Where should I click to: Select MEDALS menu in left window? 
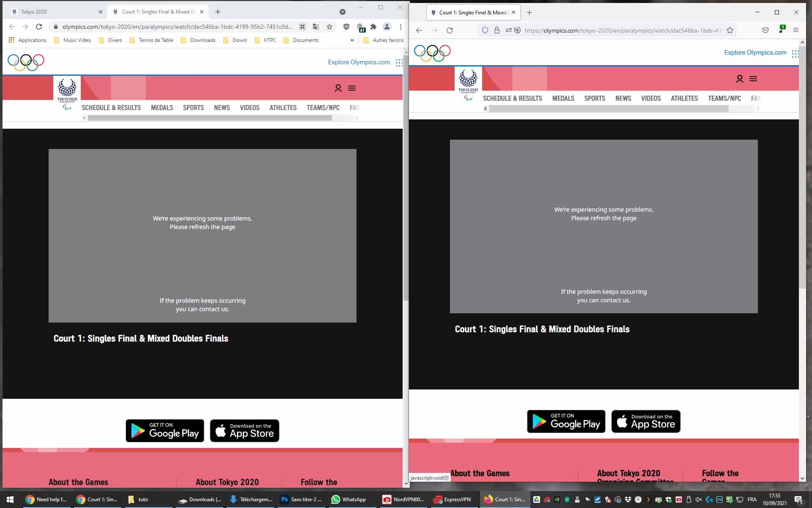click(162, 108)
